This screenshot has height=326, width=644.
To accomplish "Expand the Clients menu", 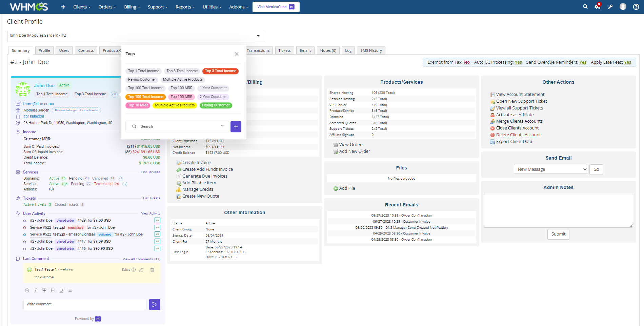I will [x=82, y=7].
